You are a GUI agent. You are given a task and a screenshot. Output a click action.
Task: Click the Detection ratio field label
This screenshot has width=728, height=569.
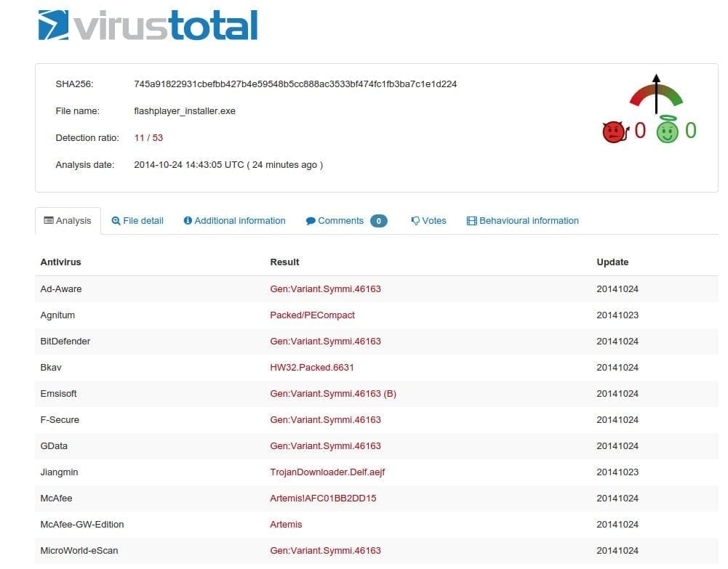click(x=87, y=138)
